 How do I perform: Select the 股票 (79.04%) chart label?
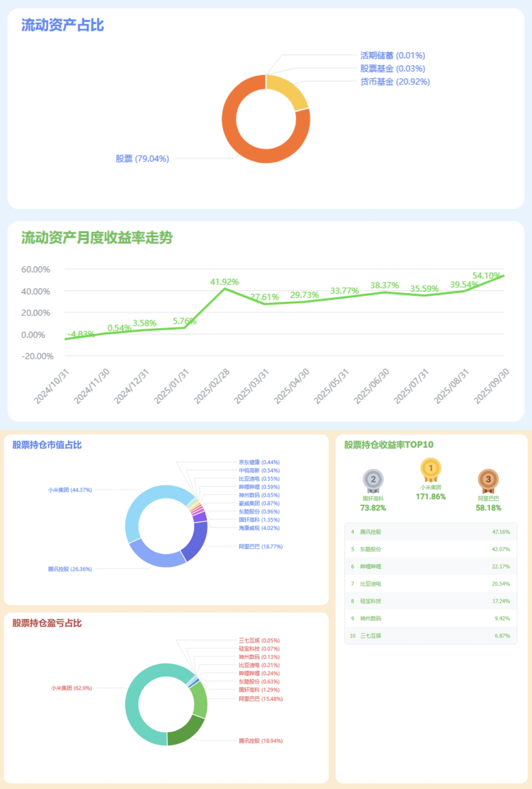click(x=142, y=159)
